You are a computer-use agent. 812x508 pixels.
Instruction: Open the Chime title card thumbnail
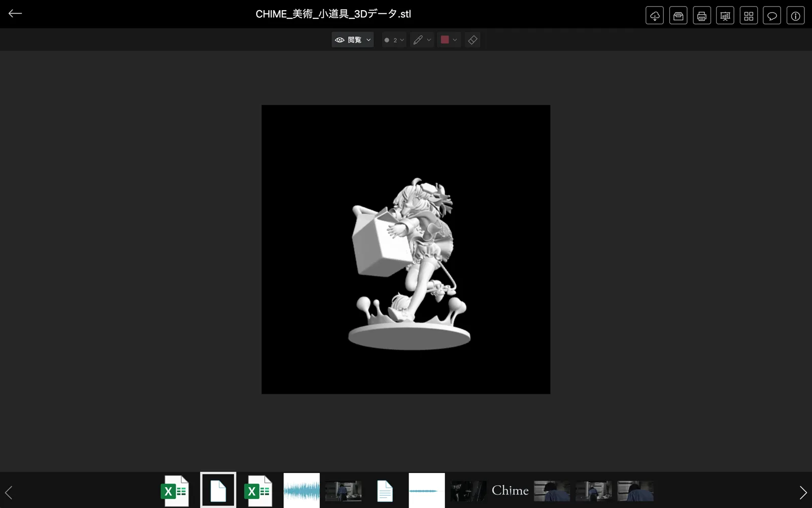(x=510, y=490)
